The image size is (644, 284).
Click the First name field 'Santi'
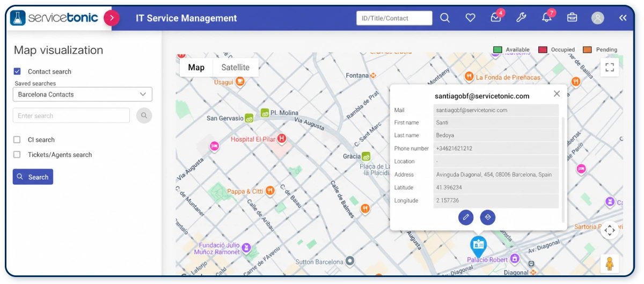point(496,122)
